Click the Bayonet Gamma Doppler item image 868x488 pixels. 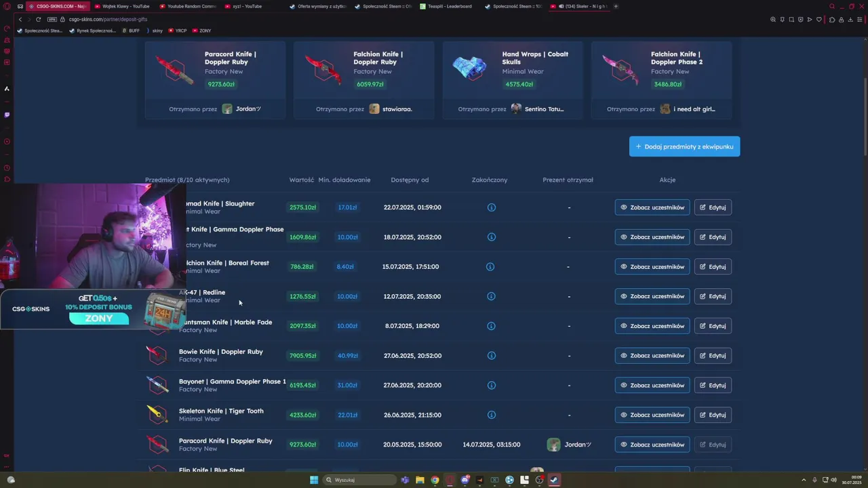coord(157,385)
